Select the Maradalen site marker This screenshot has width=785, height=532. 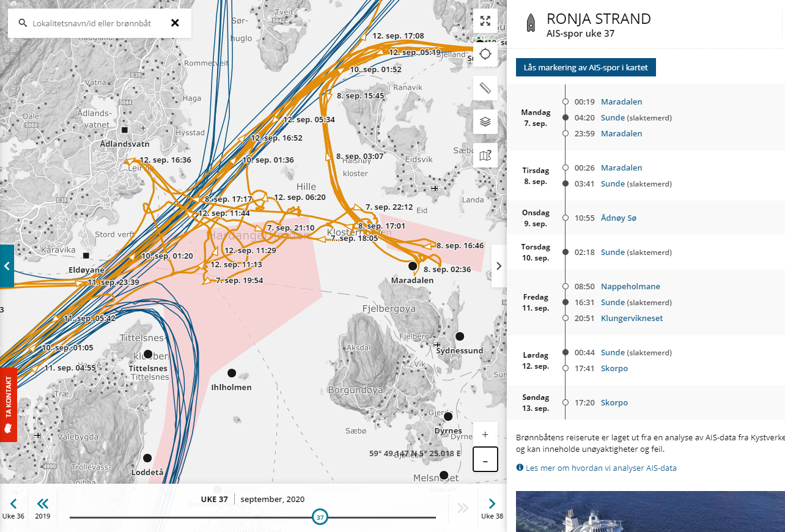413,266
